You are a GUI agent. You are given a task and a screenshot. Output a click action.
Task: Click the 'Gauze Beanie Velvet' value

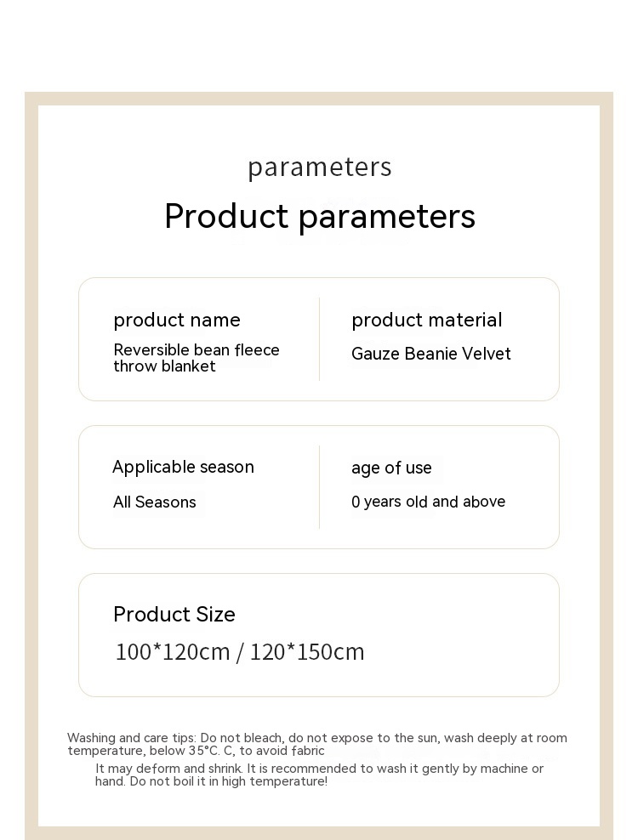click(x=430, y=355)
